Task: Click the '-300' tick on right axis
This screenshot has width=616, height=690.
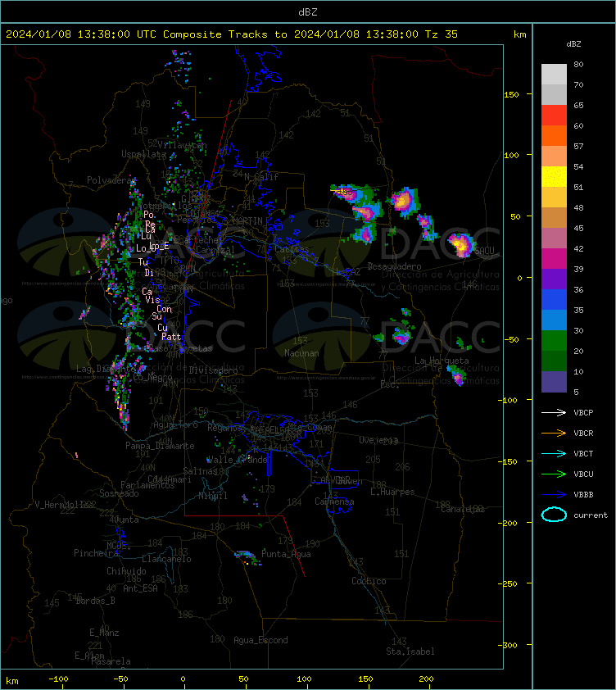Action: point(509,645)
